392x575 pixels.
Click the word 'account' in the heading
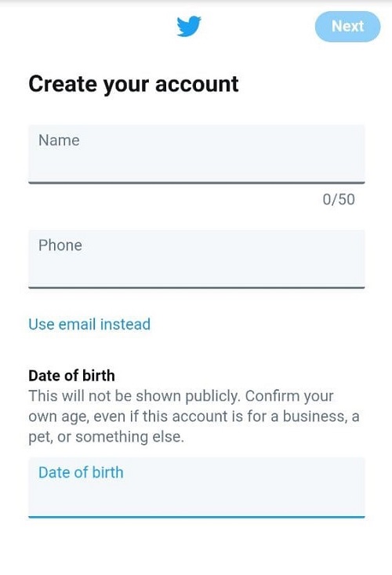click(x=197, y=84)
